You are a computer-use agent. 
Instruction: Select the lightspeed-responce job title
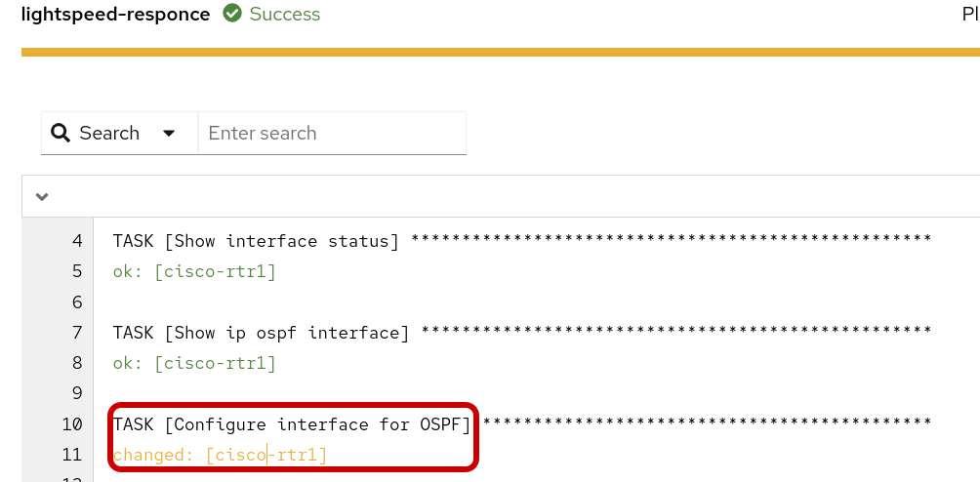pos(115,15)
